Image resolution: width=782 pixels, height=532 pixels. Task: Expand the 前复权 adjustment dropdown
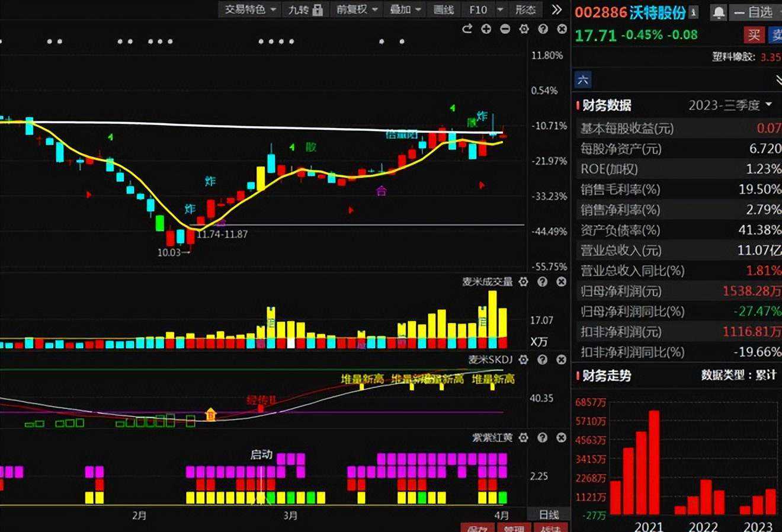pyautogui.click(x=357, y=9)
